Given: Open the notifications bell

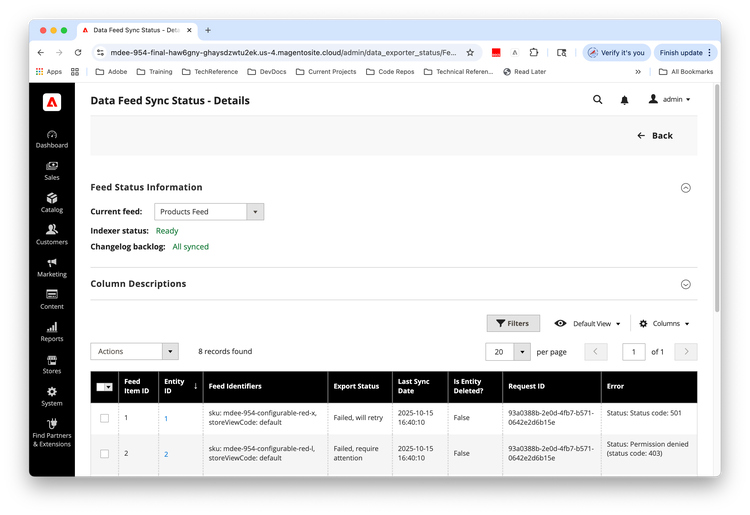Looking at the screenshot, I should coord(624,100).
